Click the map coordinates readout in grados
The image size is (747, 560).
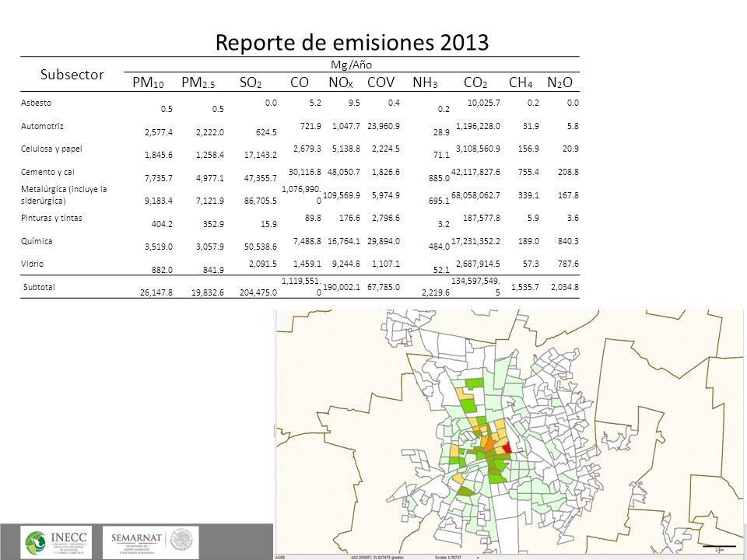point(377,557)
